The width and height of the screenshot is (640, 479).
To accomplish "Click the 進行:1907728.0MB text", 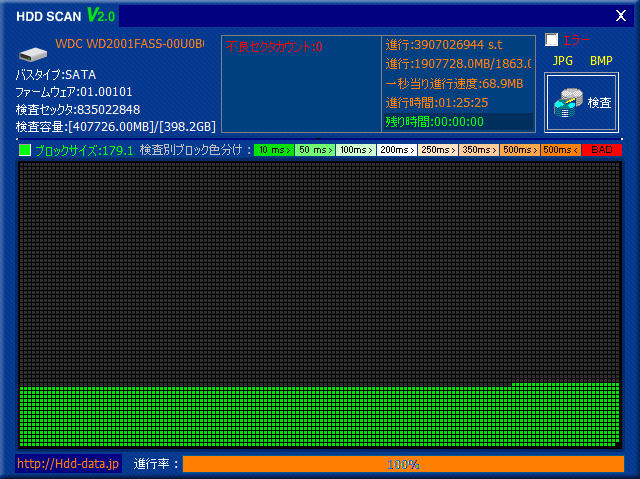I will click(x=458, y=64).
